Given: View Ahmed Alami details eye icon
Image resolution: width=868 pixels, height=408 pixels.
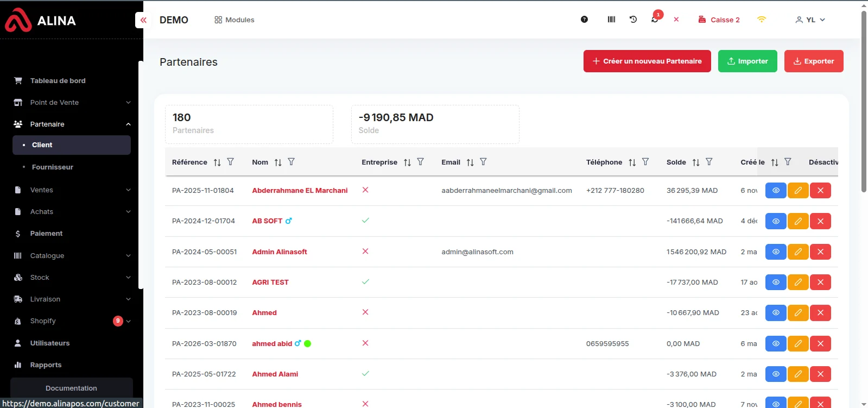Looking at the screenshot, I should pos(776,374).
